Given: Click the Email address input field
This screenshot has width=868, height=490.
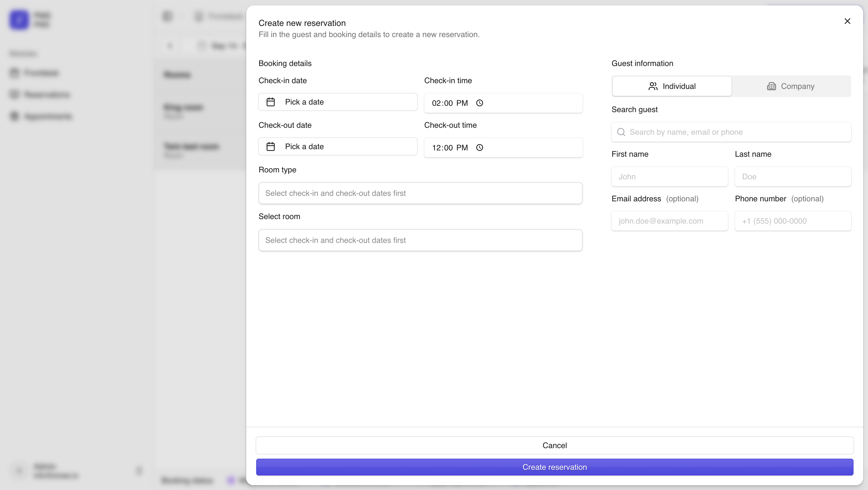Looking at the screenshot, I should (x=669, y=221).
